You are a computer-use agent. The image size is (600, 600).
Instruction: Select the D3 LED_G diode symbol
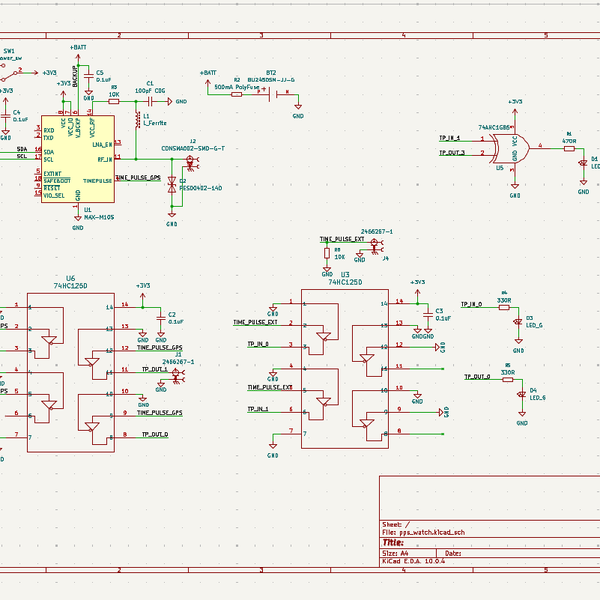pyautogui.click(x=518, y=322)
